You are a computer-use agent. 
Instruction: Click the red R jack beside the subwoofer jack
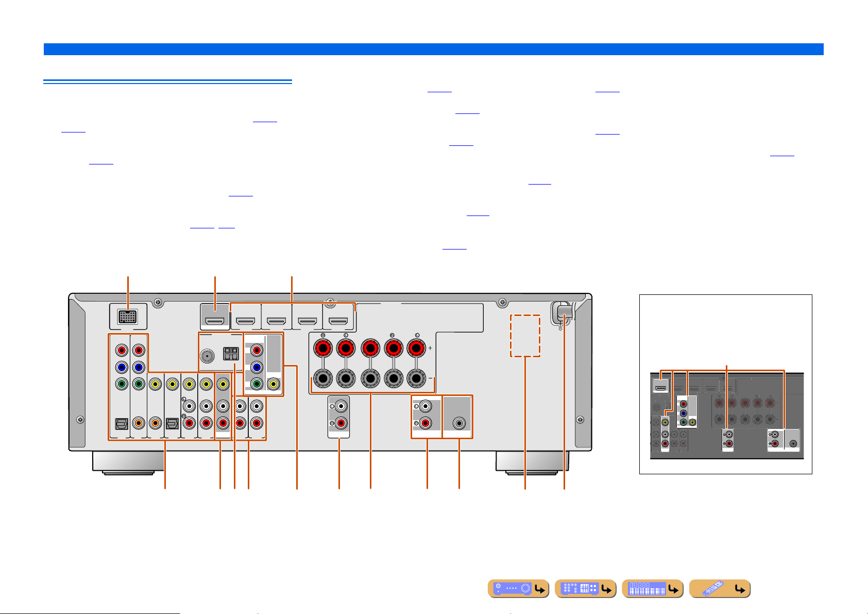pos(426,424)
